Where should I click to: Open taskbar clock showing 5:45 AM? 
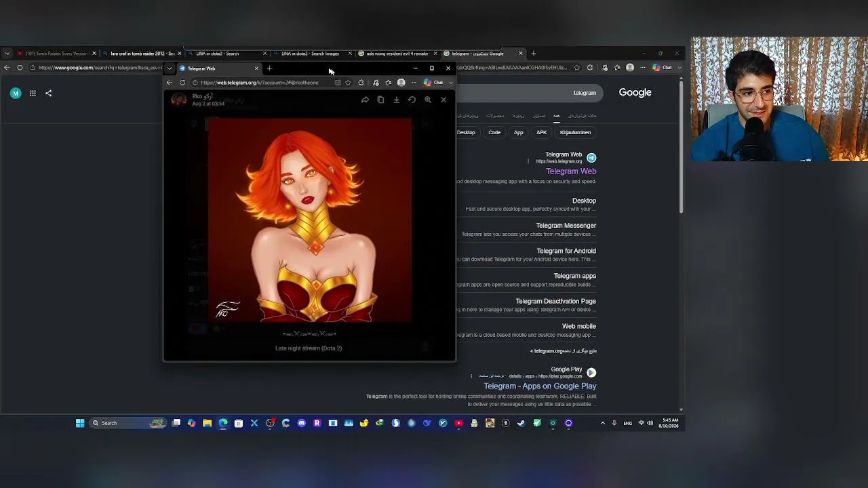[x=669, y=423]
